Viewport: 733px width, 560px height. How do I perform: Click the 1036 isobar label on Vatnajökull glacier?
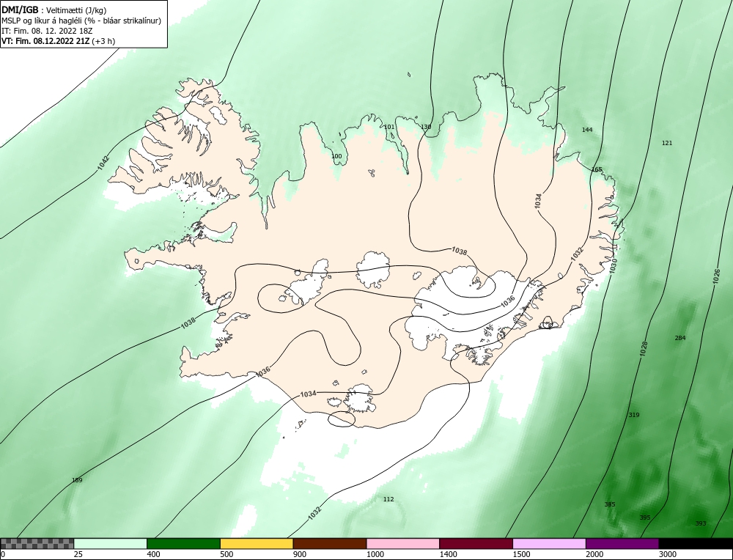[508, 301]
